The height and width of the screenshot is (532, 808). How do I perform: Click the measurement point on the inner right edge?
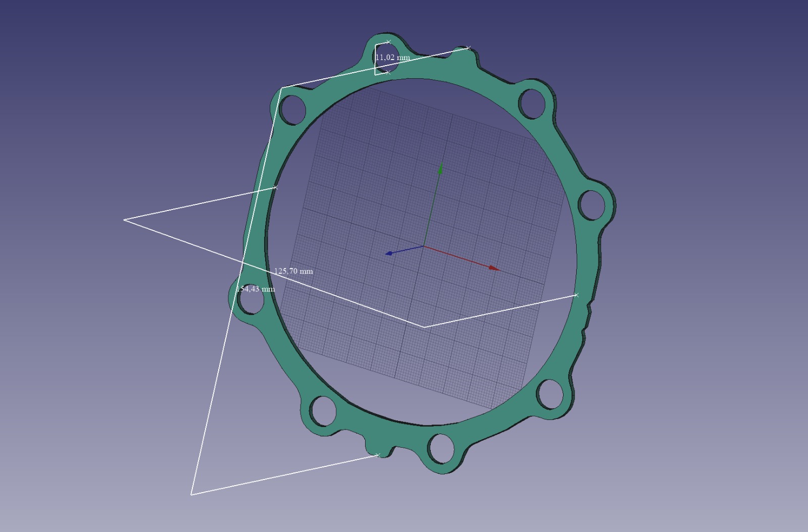(x=576, y=295)
